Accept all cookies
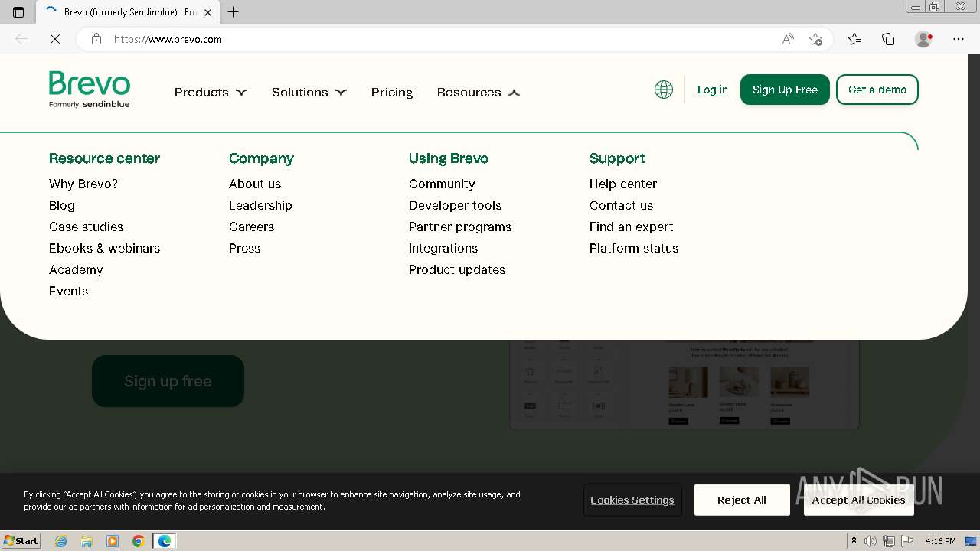Viewport: 980px width, 551px height. coord(858,500)
